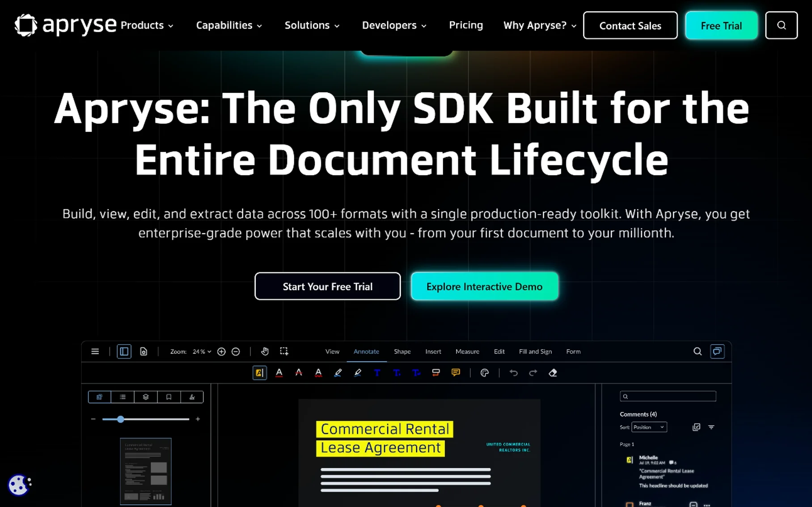Switch to the Shape tab
The height and width of the screenshot is (507, 812).
pyautogui.click(x=402, y=352)
